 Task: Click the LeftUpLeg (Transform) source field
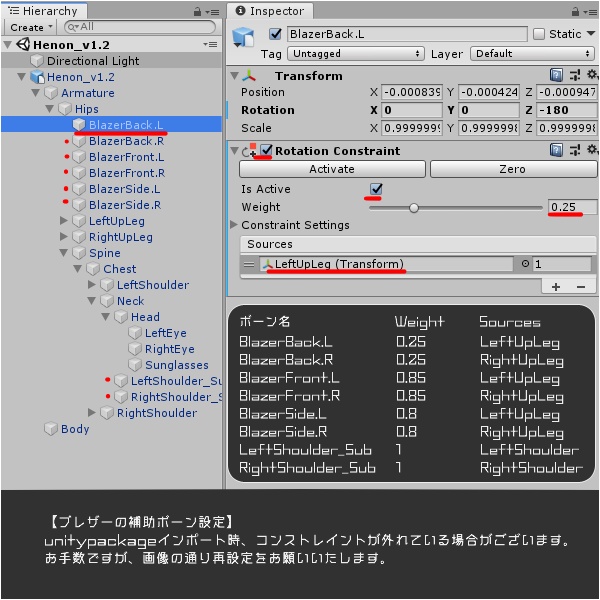point(386,264)
